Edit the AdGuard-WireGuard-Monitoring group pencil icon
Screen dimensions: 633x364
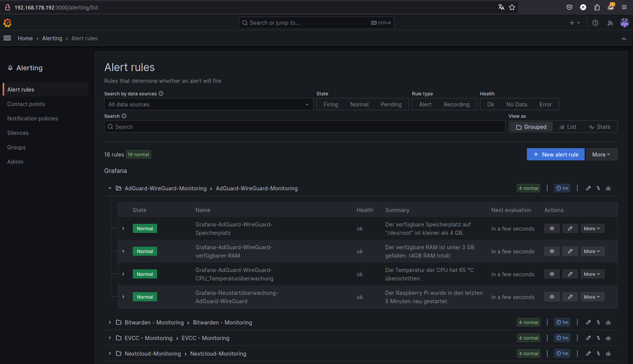588,188
